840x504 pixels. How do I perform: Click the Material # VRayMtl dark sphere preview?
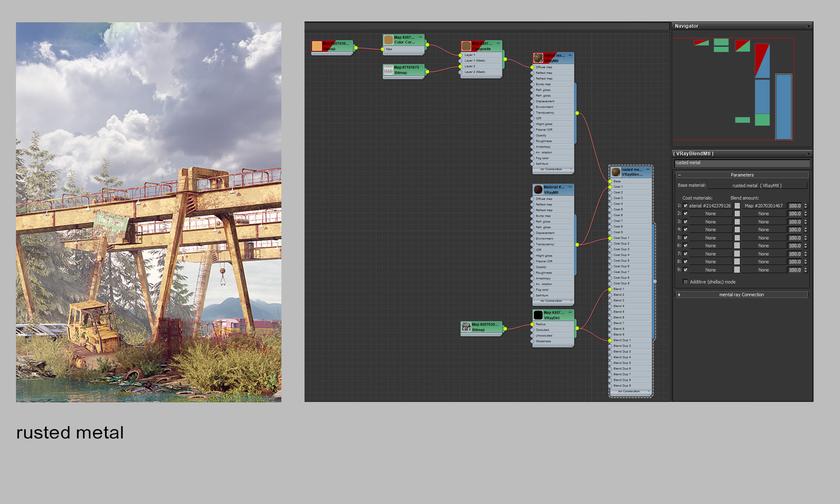[538, 189]
